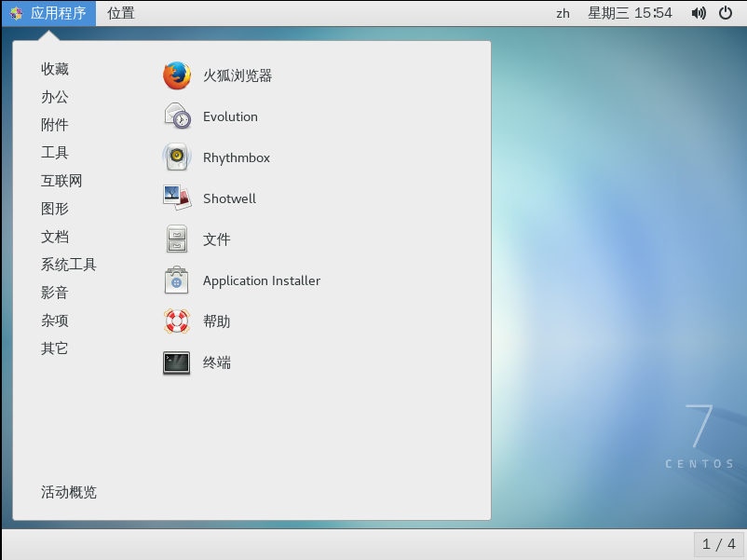The height and width of the screenshot is (560, 747).
Task: Open the 位置 places menu
Action: click(x=121, y=13)
